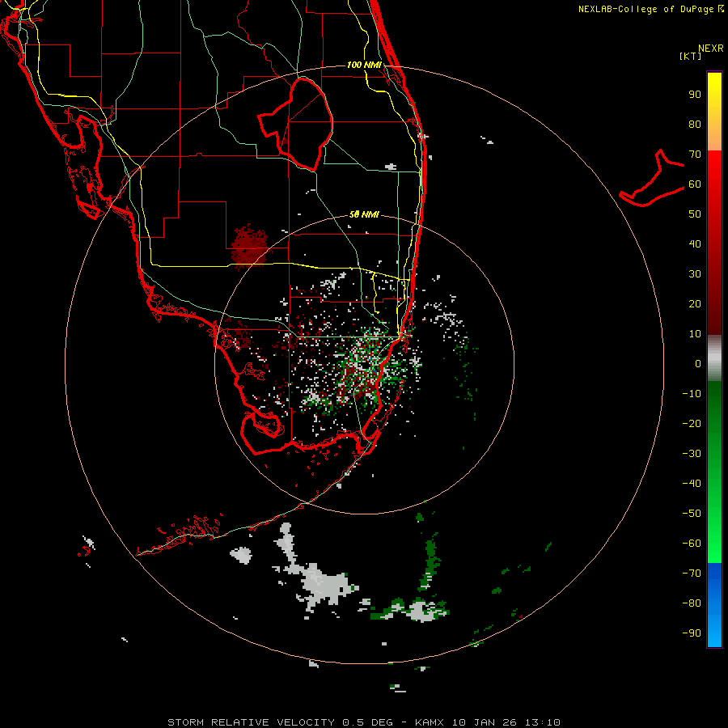This screenshot has width=728, height=728.
Task: Click the 70 value on velocity scale
Action: pyautogui.click(x=695, y=154)
